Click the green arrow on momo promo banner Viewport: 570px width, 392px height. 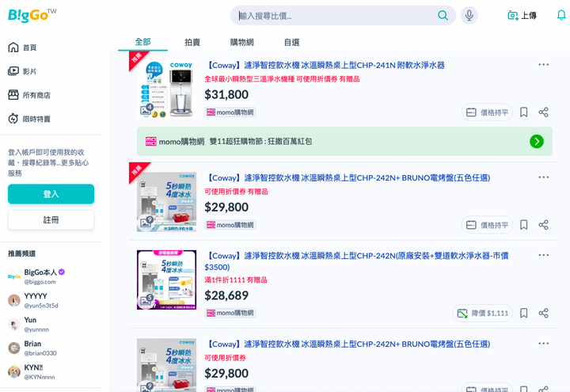click(537, 142)
